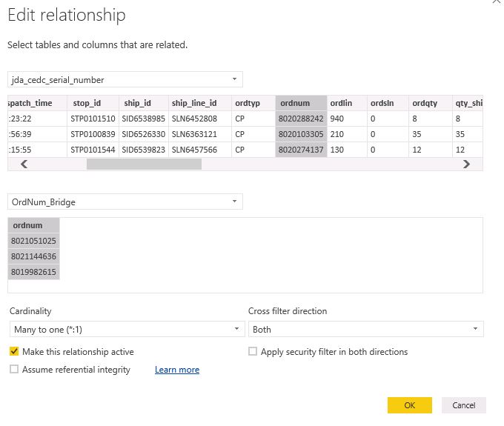Viewport: 504px width, 426px height.
Task: Select the ship_line_id column header
Action: 200,103
